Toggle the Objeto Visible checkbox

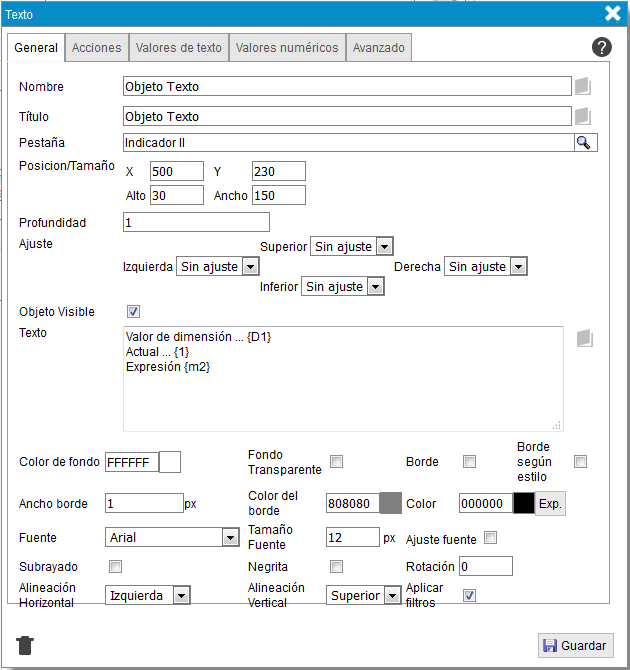pos(133,312)
